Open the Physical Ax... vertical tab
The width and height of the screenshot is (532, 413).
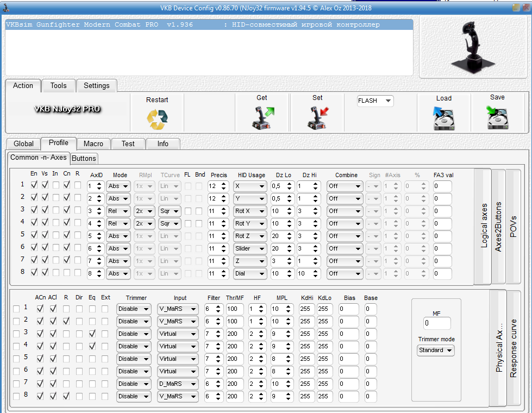pyautogui.click(x=498, y=348)
